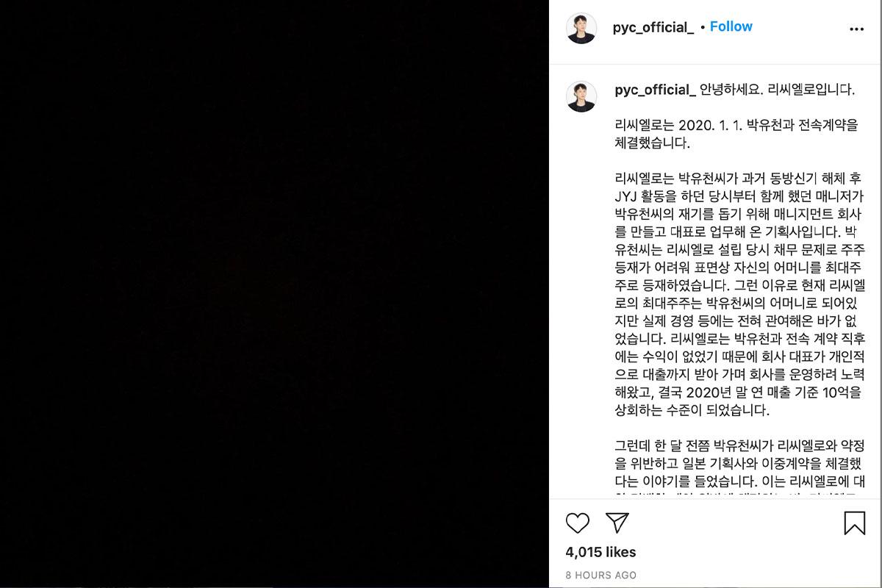This screenshot has height=588, width=882.
Task: Click the black post image
Action: click(274, 294)
